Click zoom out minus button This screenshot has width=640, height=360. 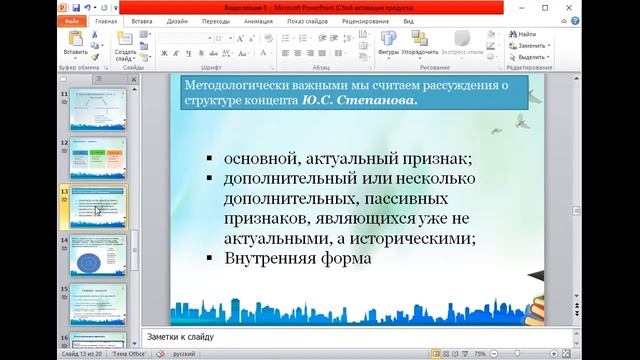tap(494, 354)
